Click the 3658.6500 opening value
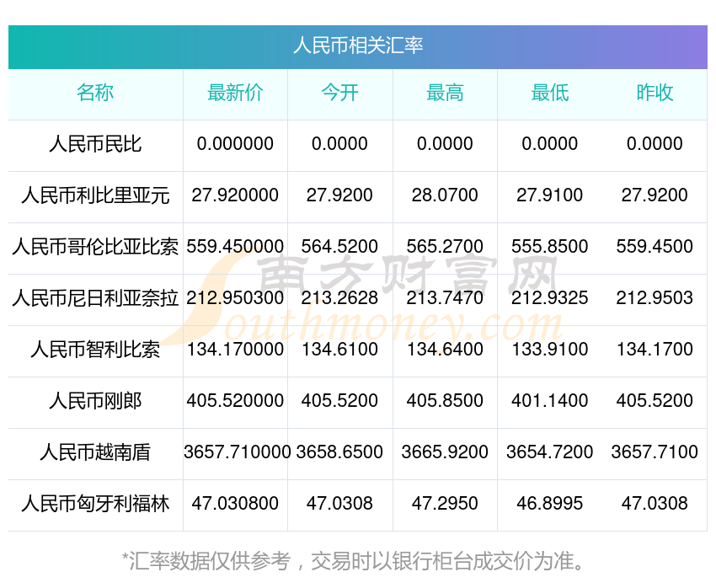 [x=339, y=452]
